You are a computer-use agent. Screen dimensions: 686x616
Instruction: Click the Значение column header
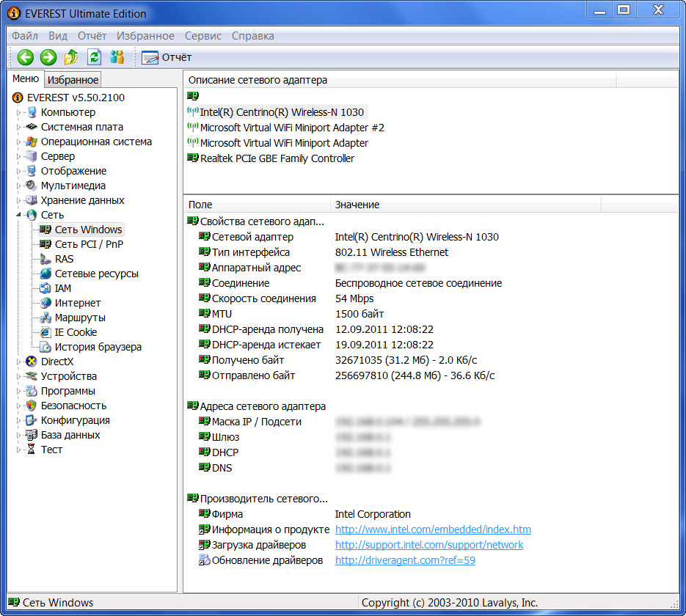point(465,205)
